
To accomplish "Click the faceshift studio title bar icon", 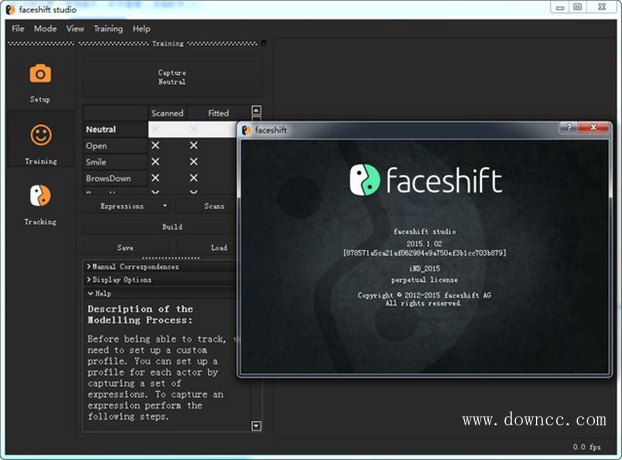I will [x=11, y=7].
